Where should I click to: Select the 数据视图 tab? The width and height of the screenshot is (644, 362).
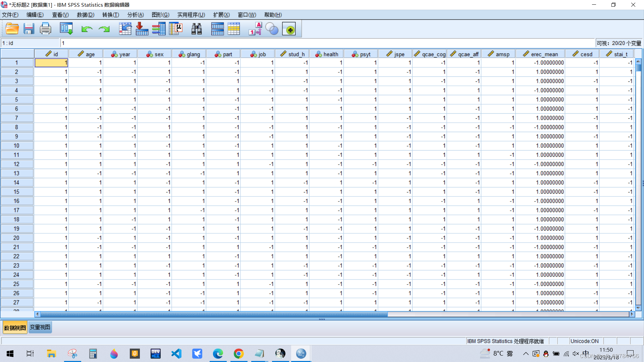point(15,327)
